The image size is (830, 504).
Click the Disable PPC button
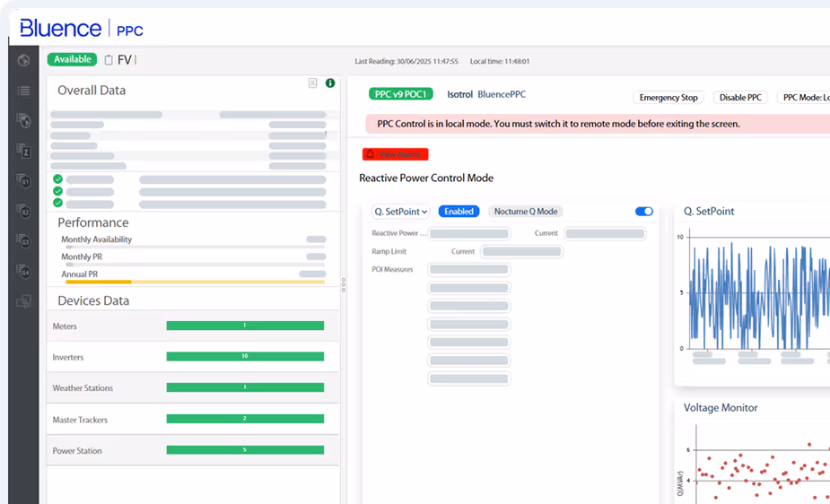pos(740,98)
